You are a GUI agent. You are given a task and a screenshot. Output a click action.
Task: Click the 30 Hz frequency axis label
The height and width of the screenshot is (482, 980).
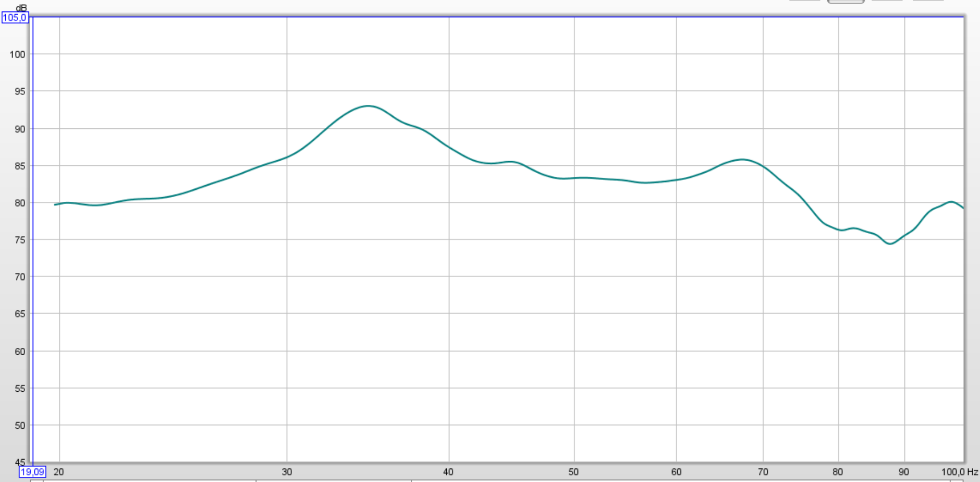(287, 472)
